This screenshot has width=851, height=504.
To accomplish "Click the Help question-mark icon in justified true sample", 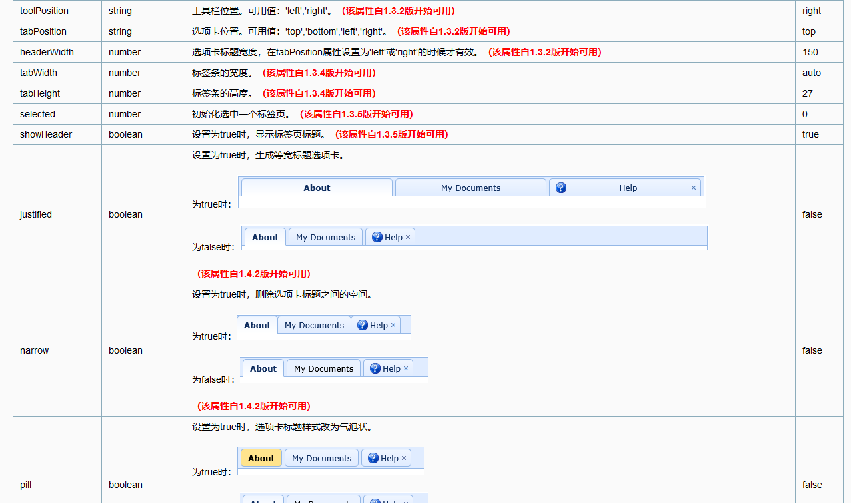I will coord(561,188).
